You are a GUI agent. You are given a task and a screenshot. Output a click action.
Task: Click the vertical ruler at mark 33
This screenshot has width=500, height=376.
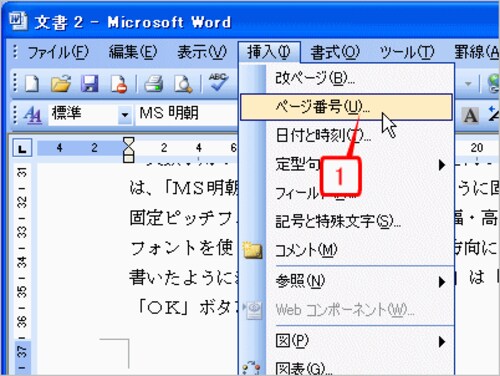[x=22, y=232]
